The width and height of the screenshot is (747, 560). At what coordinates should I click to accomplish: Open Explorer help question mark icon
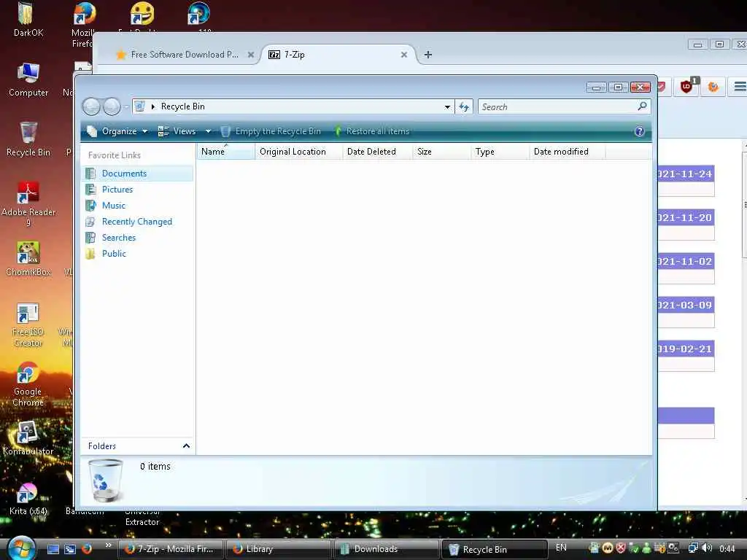click(x=640, y=131)
